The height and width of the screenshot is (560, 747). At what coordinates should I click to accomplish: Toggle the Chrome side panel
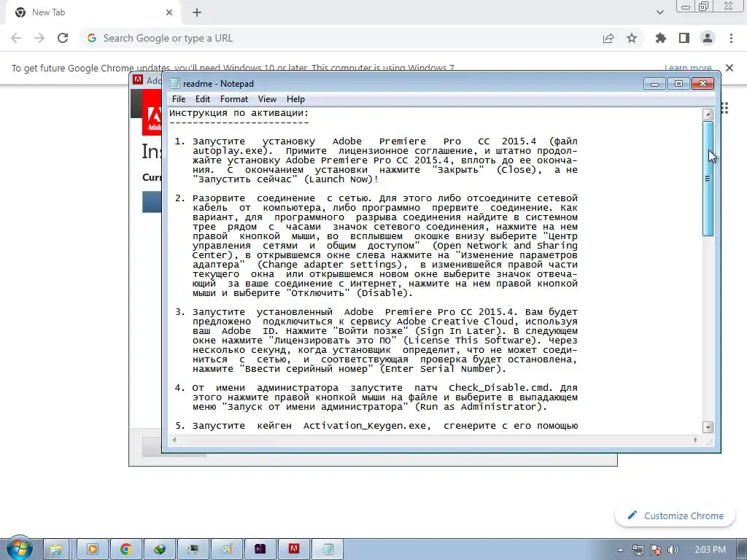point(684,38)
